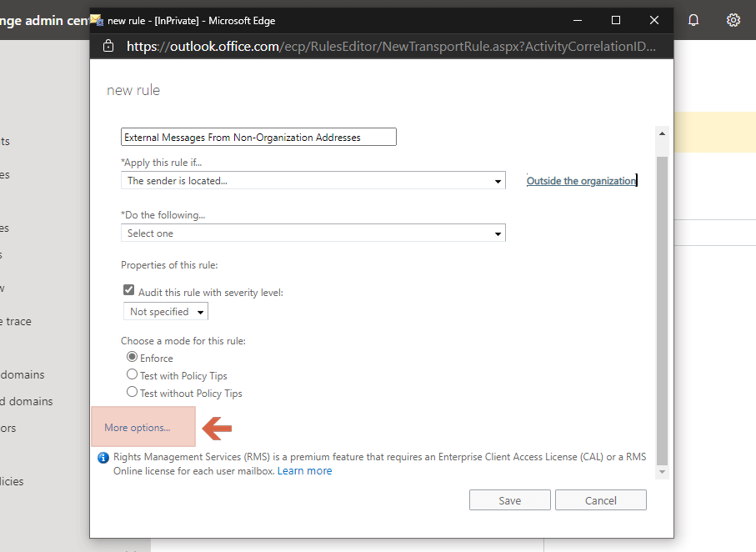Minimize the new rule window
Image resolution: width=756 pixels, height=552 pixels.
click(x=578, y=20)
